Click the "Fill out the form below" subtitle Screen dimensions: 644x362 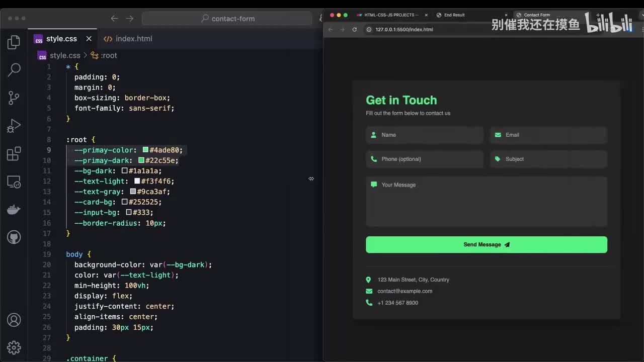tap(408, 113)
